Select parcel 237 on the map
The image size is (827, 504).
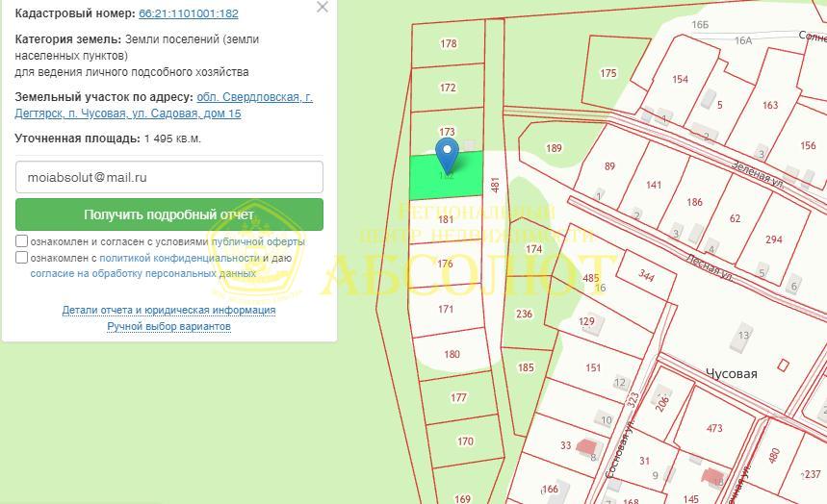pos(813,474)
